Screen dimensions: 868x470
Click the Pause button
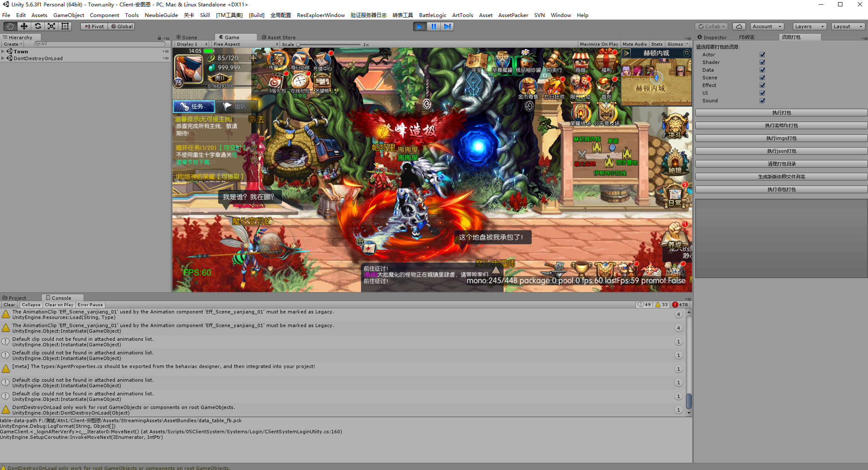click(434, 26)
